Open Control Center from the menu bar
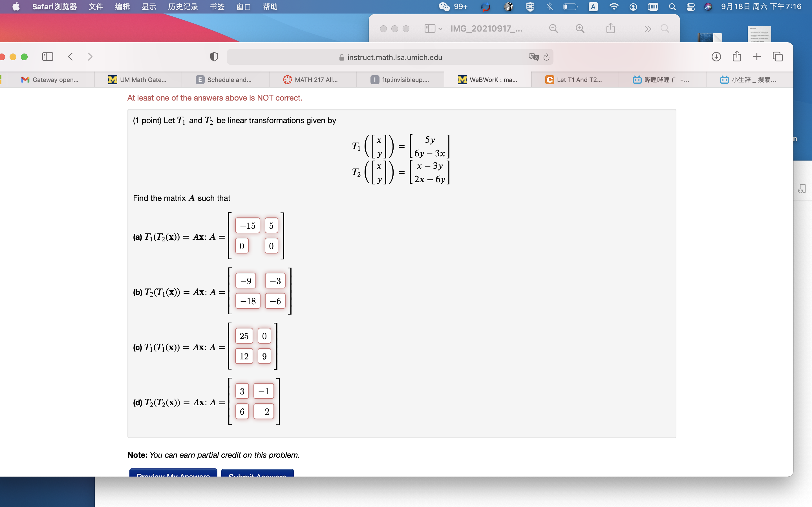Image resolution: width=812 pixels, height=507 pixels. (x=691, y=6)
